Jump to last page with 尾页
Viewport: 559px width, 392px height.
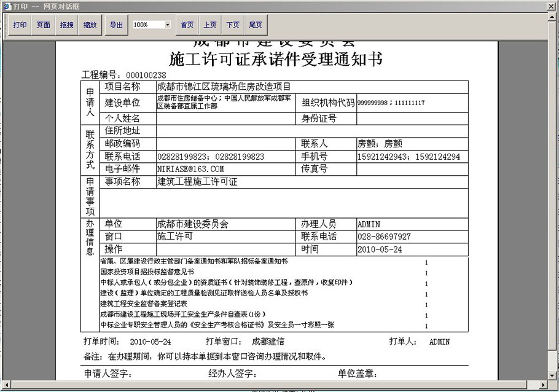256,25
